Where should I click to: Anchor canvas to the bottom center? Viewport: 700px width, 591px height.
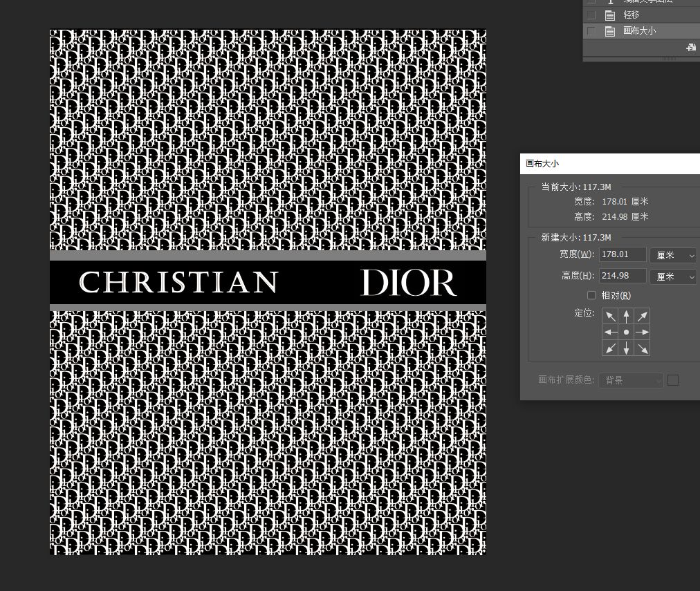[627, 348]
